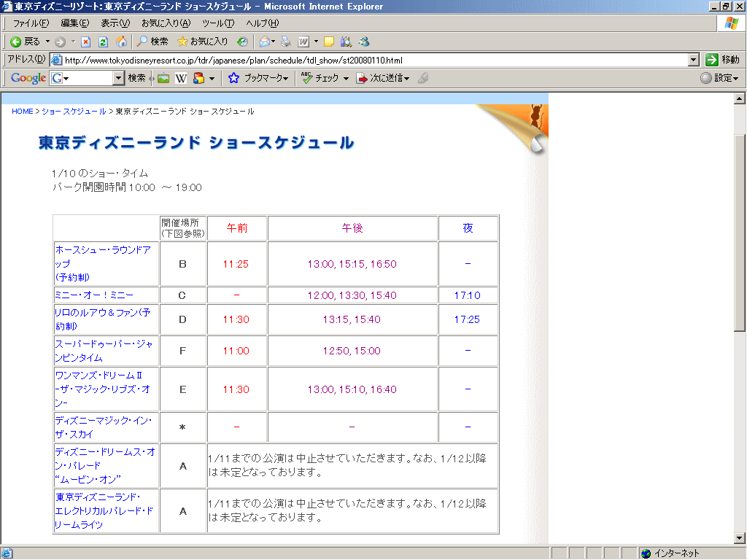Image resolution: width=747 pixels, height=560 pixels.
Task: Click the ABC spell Check (チェック) button
Action: click(320, 78)
